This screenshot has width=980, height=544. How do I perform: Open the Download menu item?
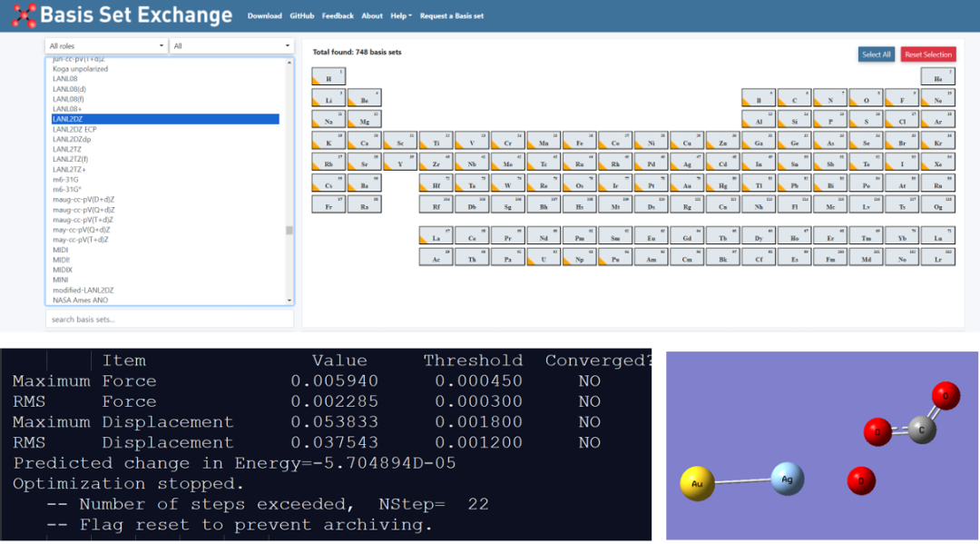264,16
